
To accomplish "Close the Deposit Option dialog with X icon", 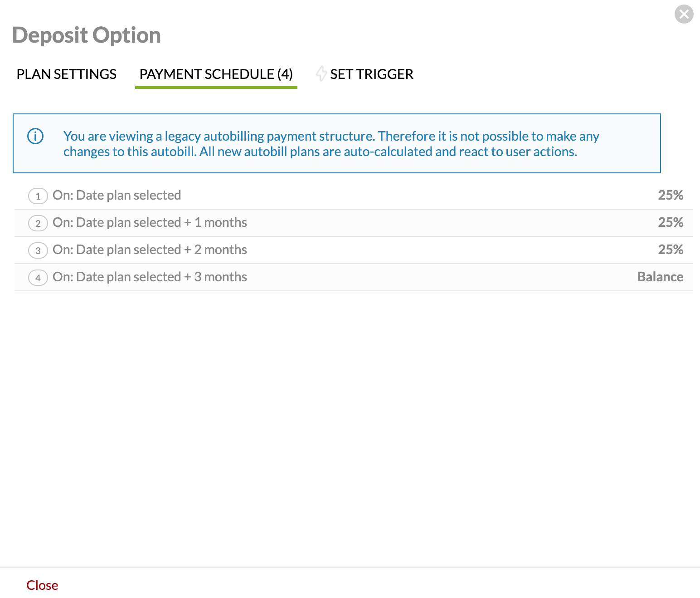I will pyautogui.click(x=684, y=14).
